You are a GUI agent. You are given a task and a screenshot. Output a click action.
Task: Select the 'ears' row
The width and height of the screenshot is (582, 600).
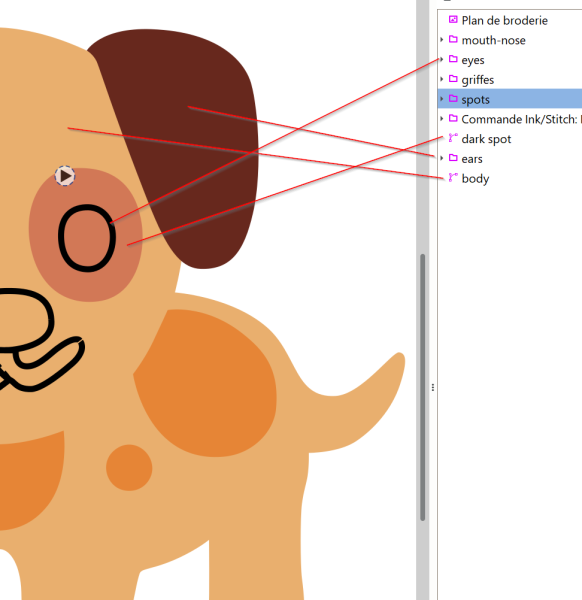pyautogui.click(x=510, y=159)
